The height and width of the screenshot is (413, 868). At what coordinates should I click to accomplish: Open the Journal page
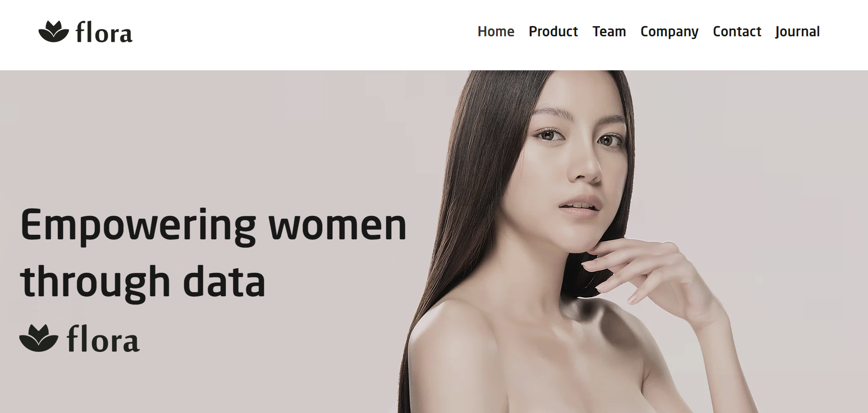tap(797, 32)
